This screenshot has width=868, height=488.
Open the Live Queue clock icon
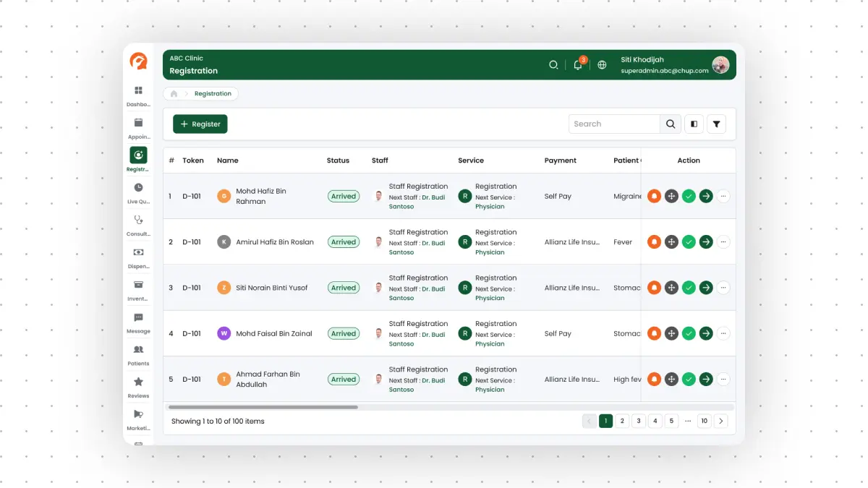138,187
